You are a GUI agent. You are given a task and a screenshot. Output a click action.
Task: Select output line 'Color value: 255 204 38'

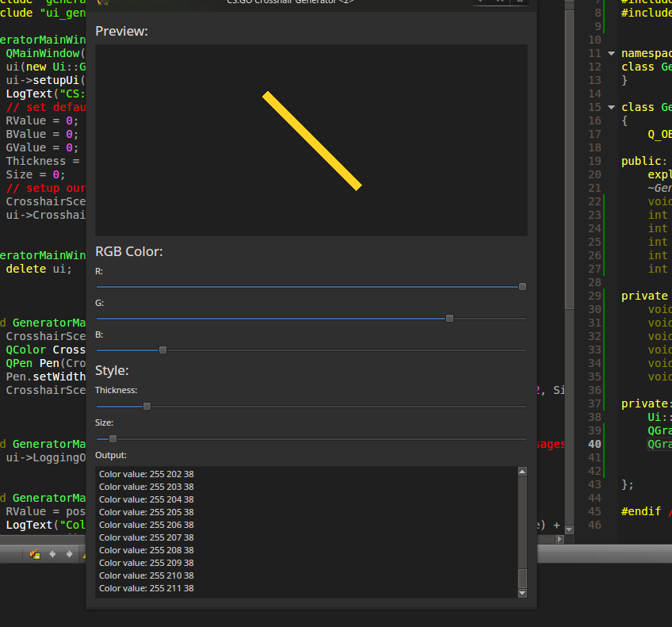(x=146, y=499)
